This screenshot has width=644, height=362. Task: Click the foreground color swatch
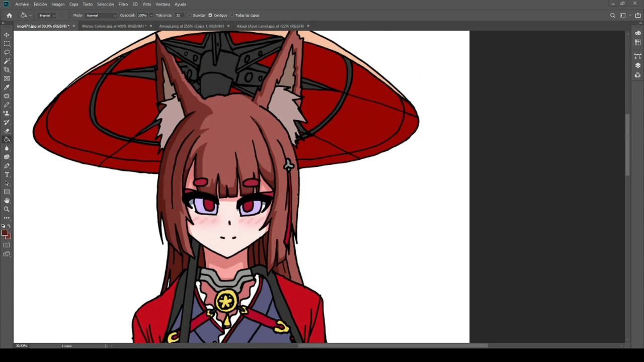(5, 233)
